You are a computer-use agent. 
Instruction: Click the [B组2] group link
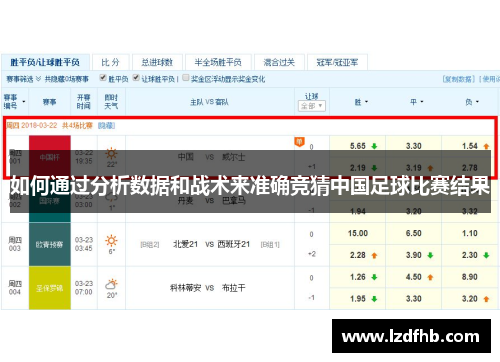pyautogui.click(x=150, y=245)
